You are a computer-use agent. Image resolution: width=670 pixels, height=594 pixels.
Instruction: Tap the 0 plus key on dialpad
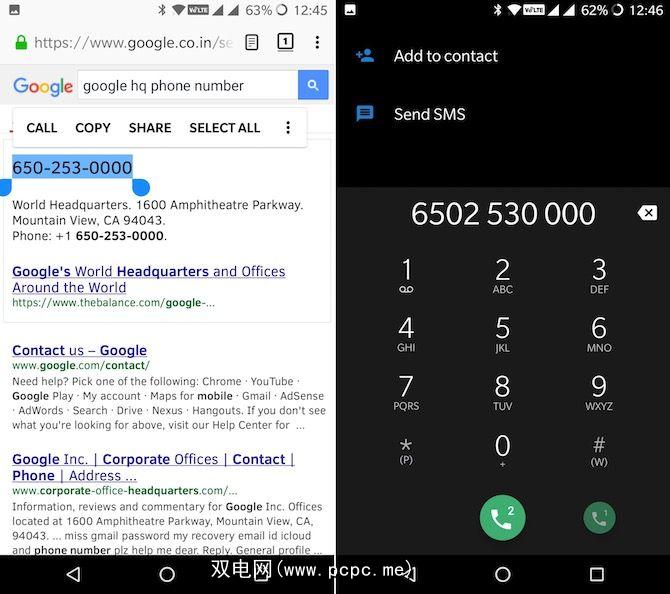tap(502, 450)
